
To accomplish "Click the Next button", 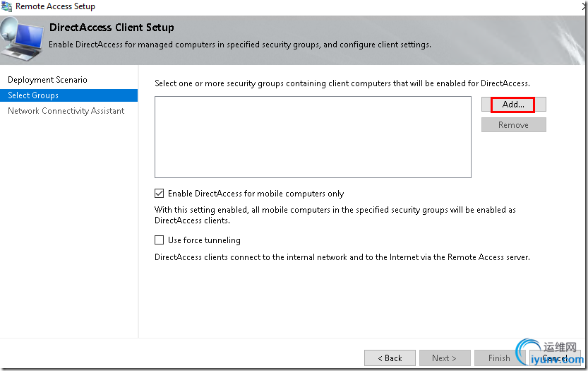I will 445,358.
